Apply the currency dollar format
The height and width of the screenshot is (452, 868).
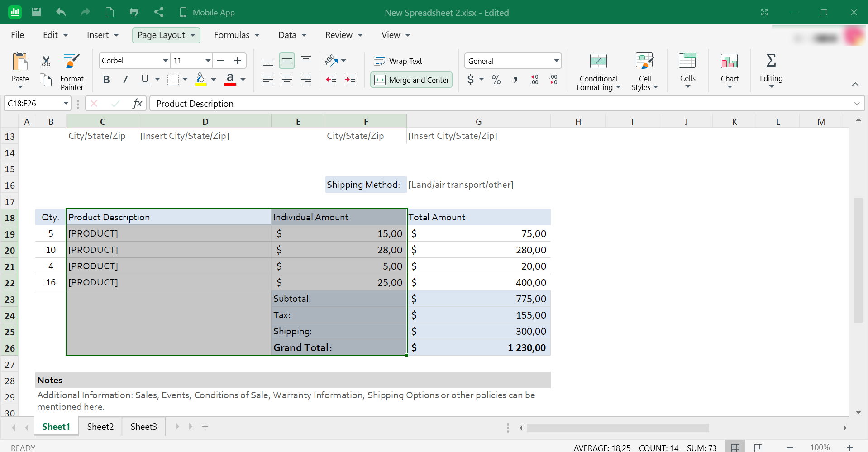pos(471,80)
